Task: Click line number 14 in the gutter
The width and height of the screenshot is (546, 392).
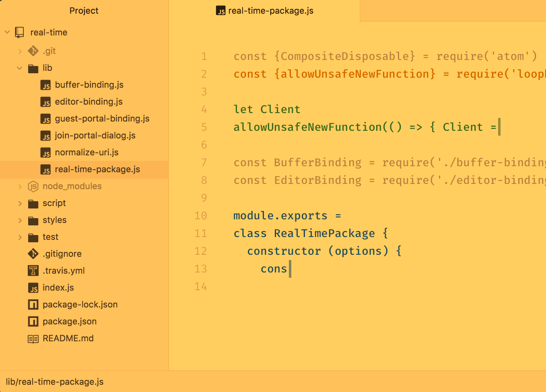Action: (201, 287)
